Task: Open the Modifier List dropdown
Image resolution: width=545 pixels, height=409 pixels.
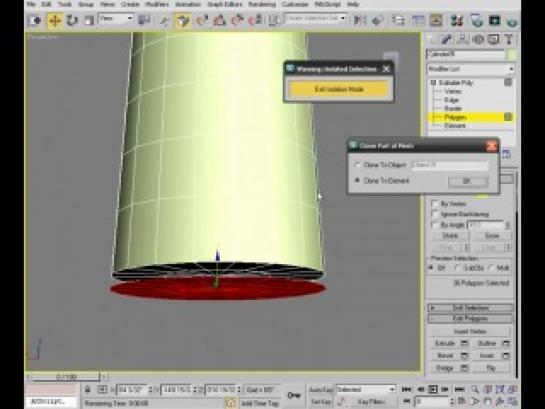Action: (471, 69)
